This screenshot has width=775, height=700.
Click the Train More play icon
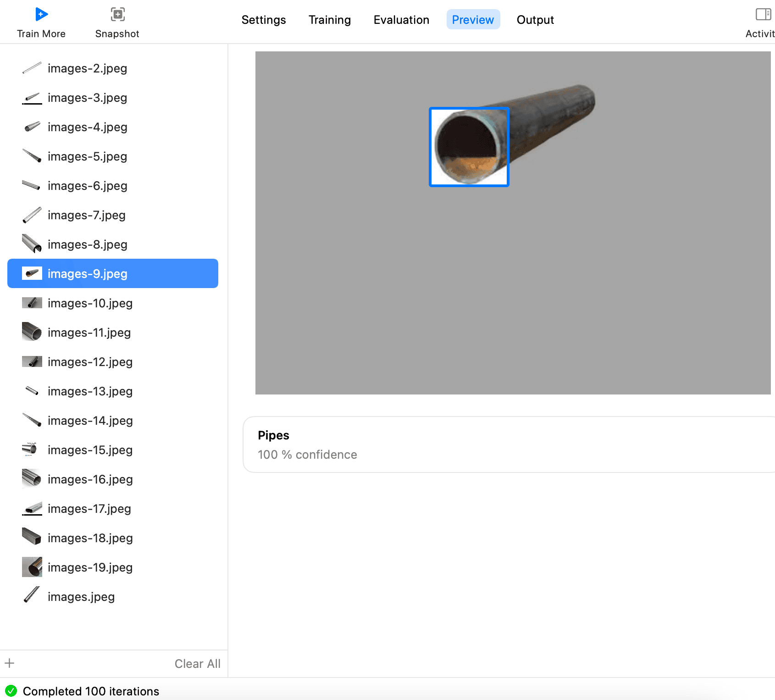41,15
